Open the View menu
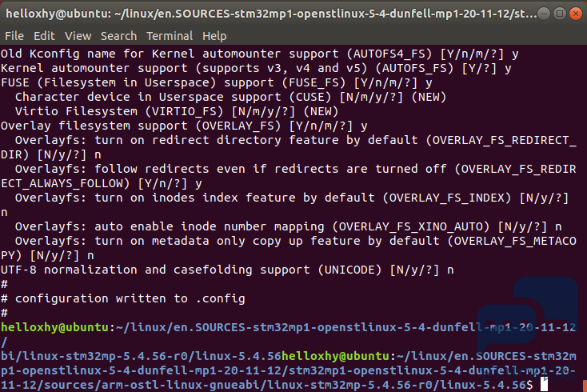Image resolution: width=587 pixels, height=392 pixels. tap(78, 36)
